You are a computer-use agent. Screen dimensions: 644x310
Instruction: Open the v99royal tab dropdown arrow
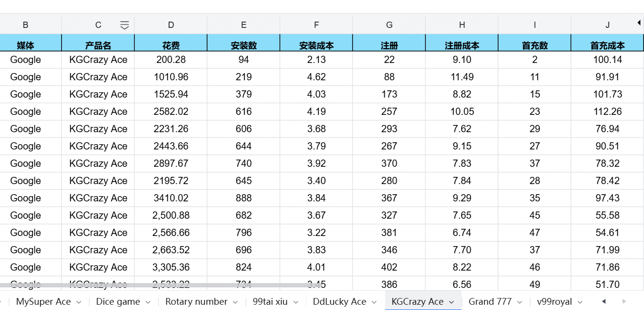point(580,302)
